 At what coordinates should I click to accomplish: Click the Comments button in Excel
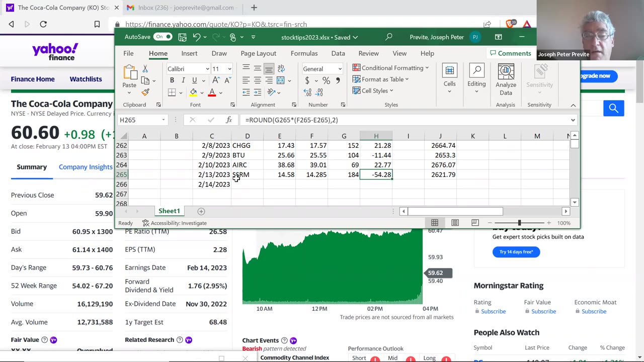[x=510, y=53]
